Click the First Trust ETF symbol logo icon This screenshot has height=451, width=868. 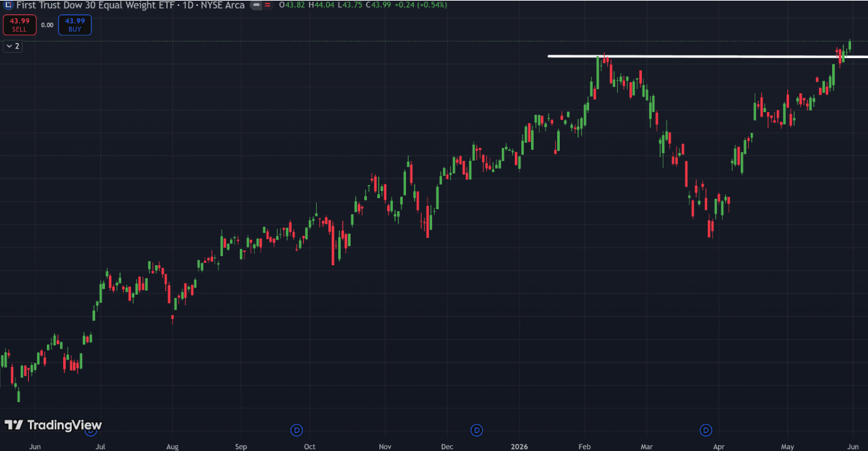(x=8, y=5)
